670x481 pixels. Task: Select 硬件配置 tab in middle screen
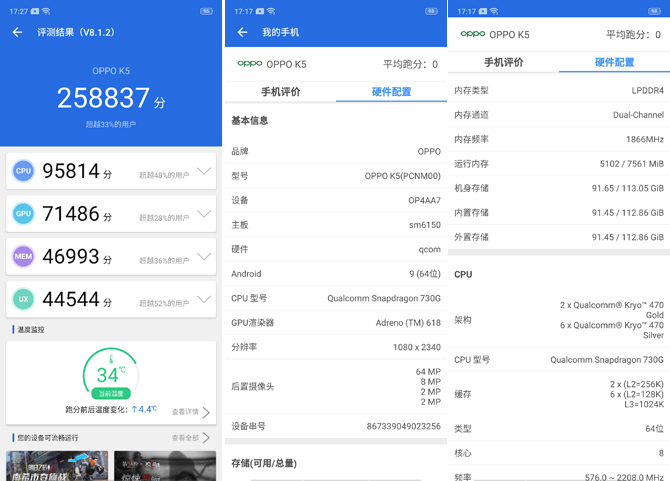(391, 91)
